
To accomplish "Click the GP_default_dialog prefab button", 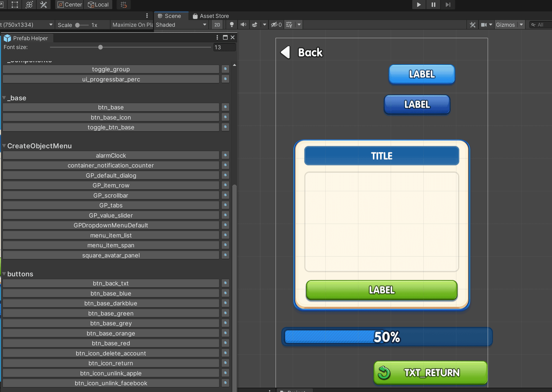I will pos(111,176).
